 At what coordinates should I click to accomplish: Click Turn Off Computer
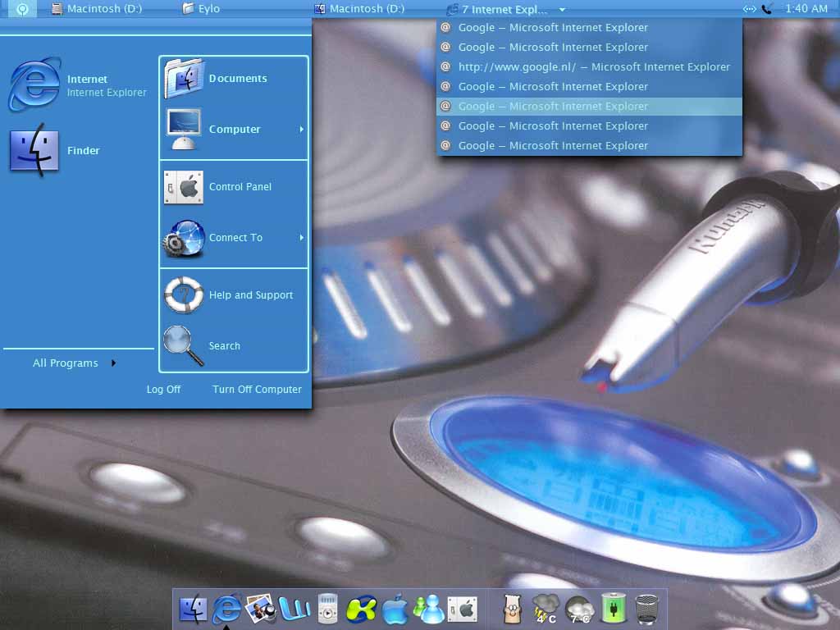point(257,390)
